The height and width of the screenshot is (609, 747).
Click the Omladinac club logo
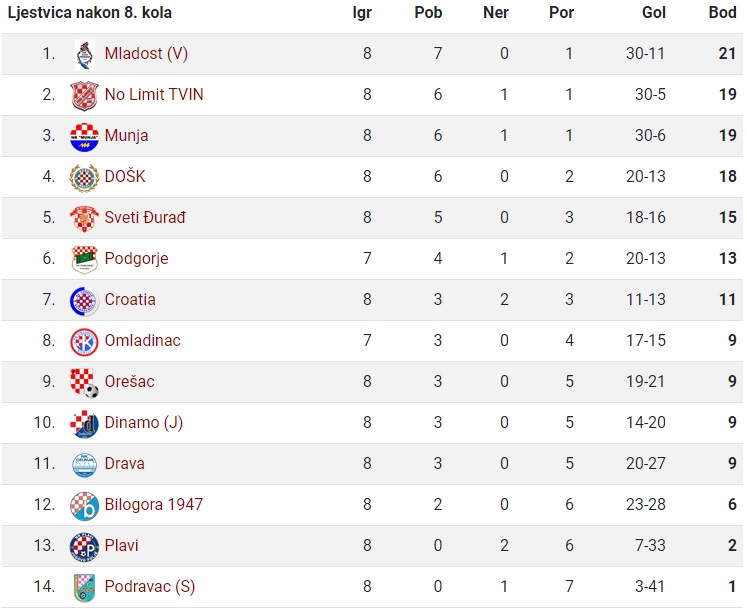click(84, 342)
